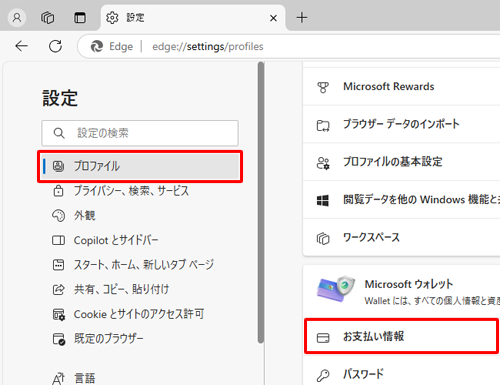Click the 設定 heading text
This screenshot has height=385, width=500.
[60, 98]
